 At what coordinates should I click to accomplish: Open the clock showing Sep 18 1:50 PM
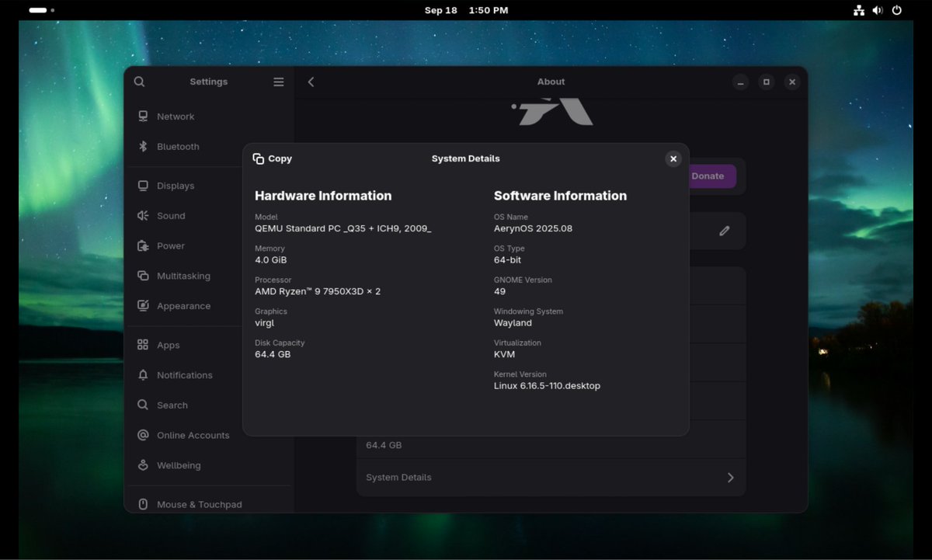coord(466,10)
